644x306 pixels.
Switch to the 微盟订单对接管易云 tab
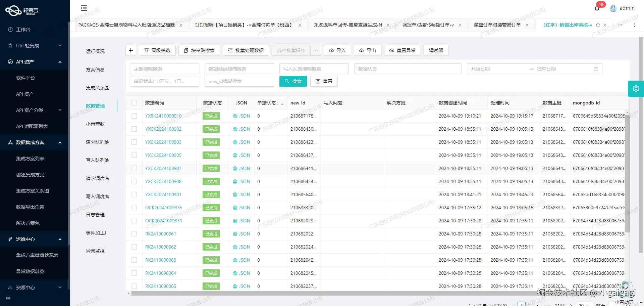(x=496, y=25)
